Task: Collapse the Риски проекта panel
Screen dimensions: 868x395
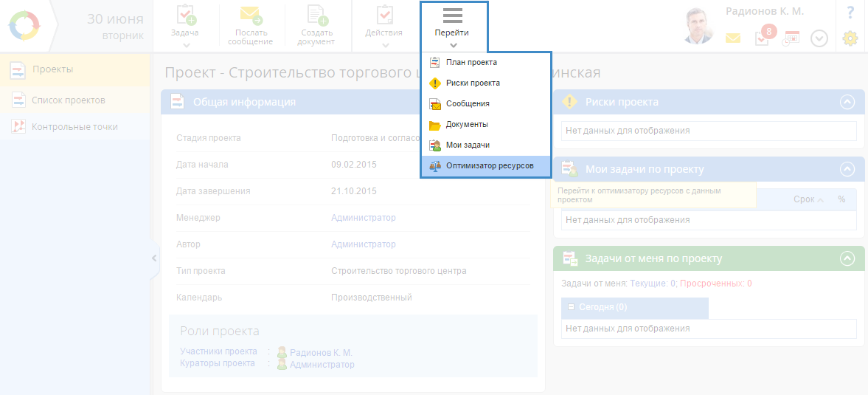Action: pos(847,102)
